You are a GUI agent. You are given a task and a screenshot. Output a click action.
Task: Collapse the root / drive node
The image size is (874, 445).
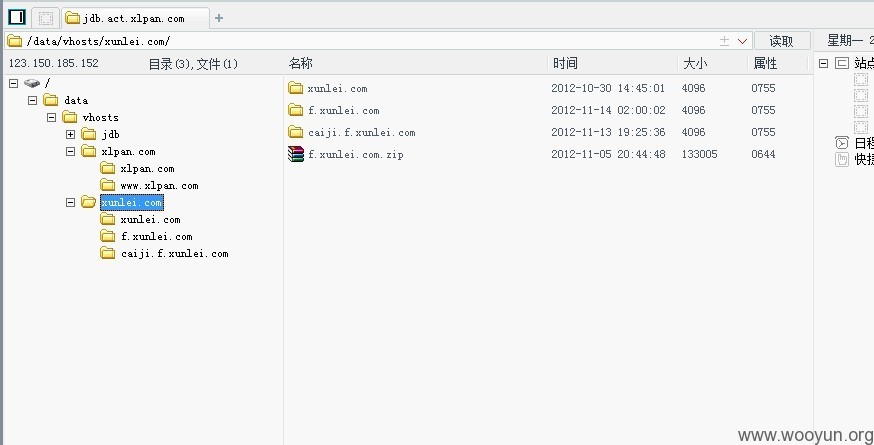pos(13,83)
